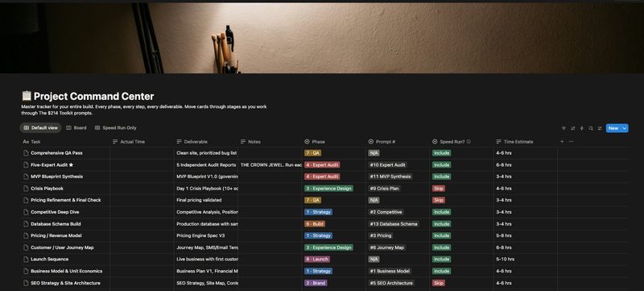Image resolution: width=644 pixels, height=291 pixels.
Task: Change Include tag on Comprehensive QA Pass row
Action: click(x=441, y=153)
